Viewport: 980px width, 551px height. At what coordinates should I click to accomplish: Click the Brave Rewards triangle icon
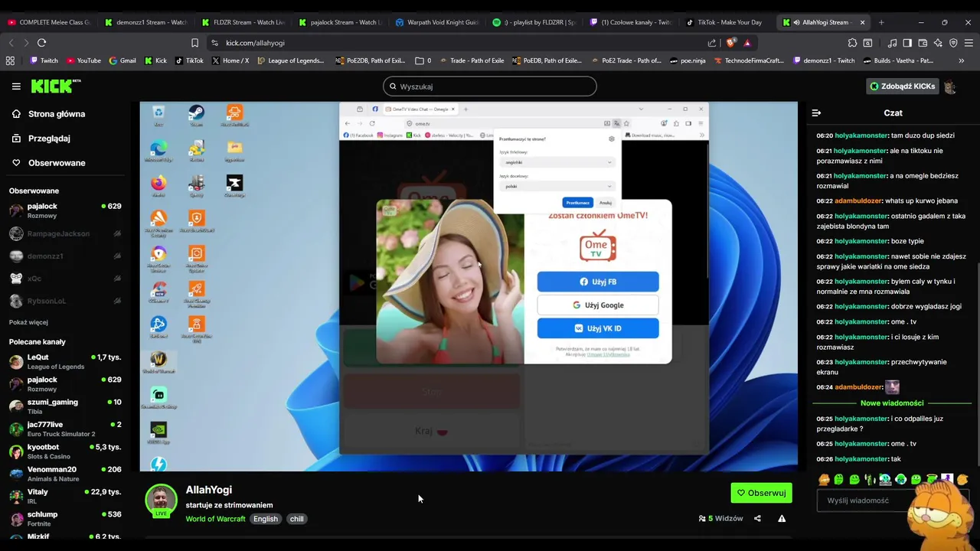[747, 43]
